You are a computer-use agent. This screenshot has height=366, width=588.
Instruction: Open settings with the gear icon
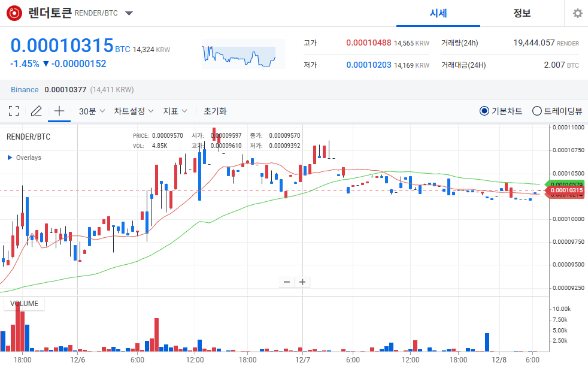pyautogui.click(x=577, y=14)
